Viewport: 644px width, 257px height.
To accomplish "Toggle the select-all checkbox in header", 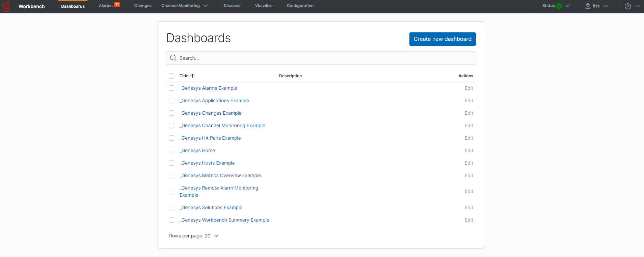I will point(171,76).
